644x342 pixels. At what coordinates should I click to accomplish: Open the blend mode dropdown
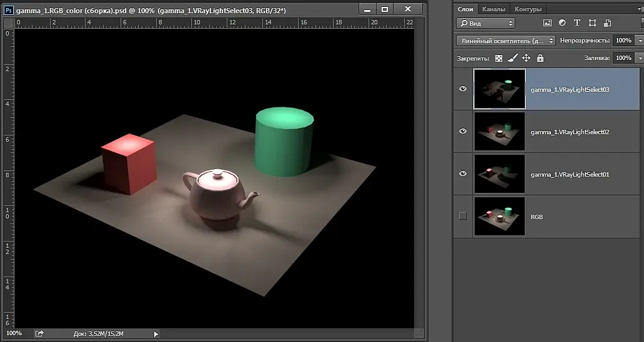505,41
